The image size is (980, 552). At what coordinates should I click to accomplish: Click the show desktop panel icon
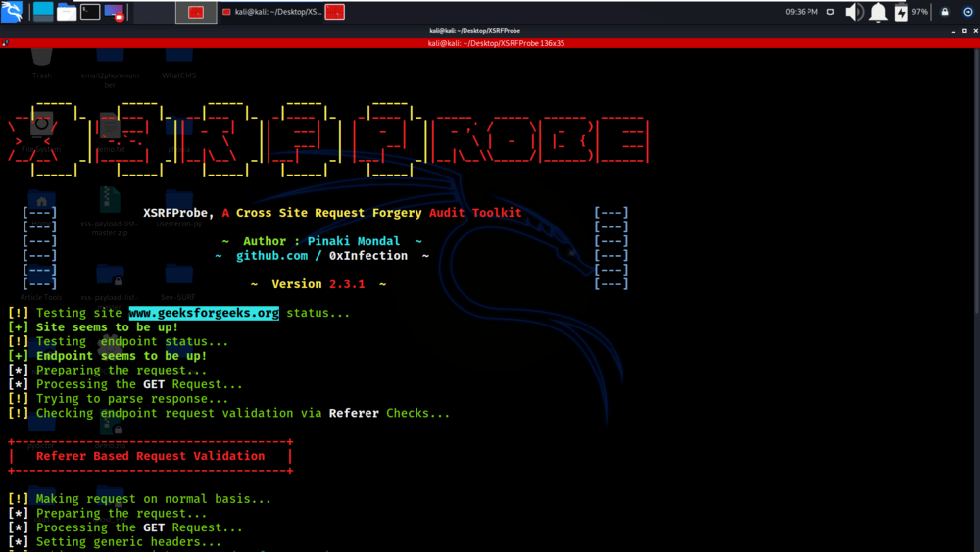(43, 11)
